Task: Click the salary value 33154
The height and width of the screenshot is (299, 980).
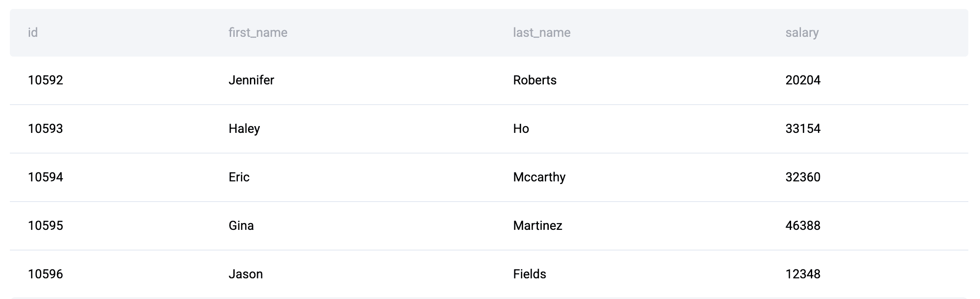Action: click(x=803, y=128)
